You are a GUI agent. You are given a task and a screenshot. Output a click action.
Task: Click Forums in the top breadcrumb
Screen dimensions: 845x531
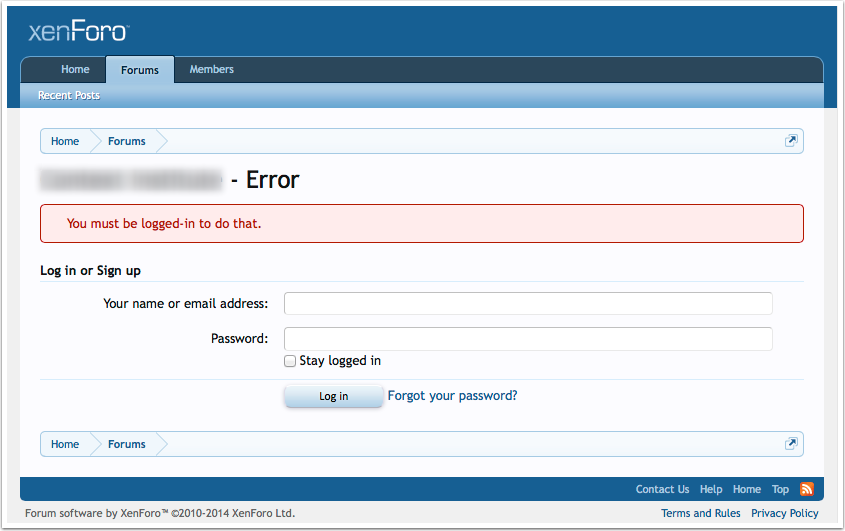(127, 141)
